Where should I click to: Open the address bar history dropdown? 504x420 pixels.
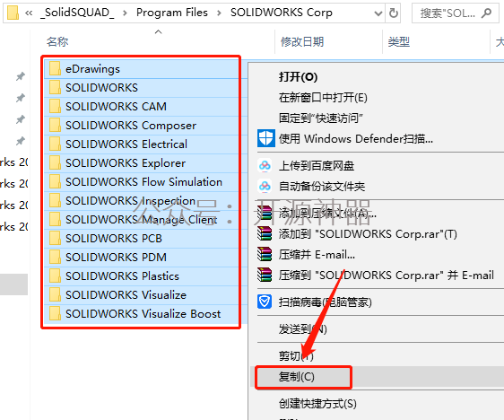(378, 13)
